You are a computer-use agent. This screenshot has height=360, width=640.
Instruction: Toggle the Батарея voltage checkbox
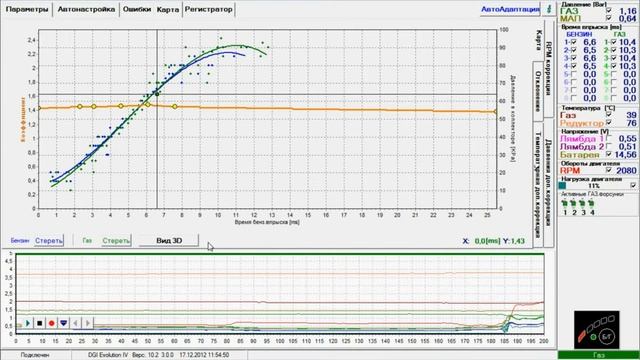[x=609, y=154]
